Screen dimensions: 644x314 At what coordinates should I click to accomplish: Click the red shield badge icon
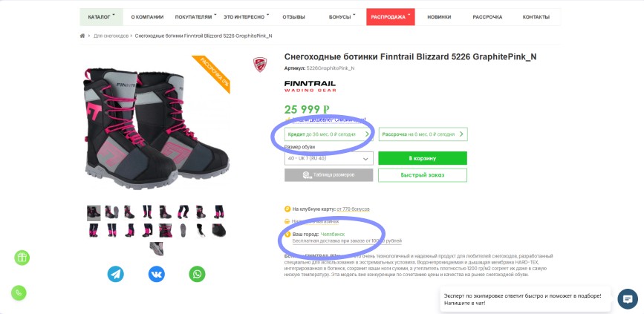259,64
